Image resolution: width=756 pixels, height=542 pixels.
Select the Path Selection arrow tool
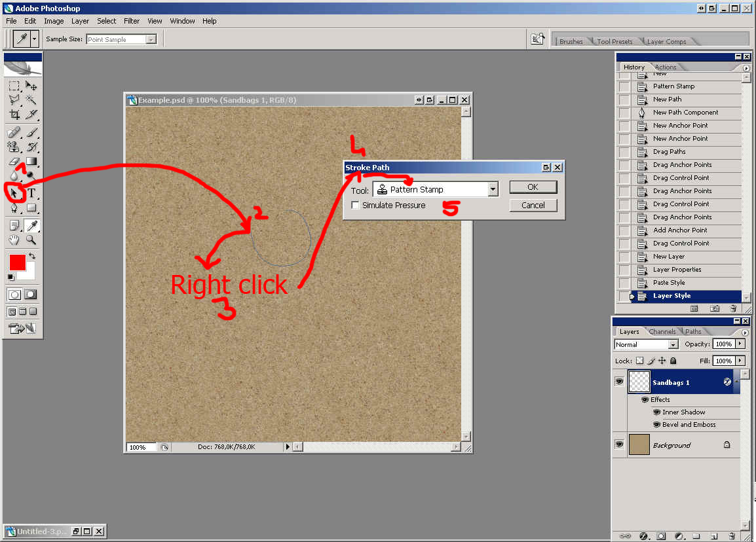tap(14, 193)
